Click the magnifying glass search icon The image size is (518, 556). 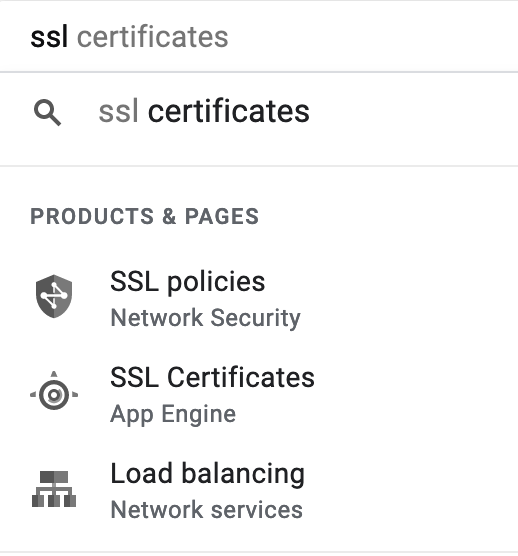click(48, 113)
